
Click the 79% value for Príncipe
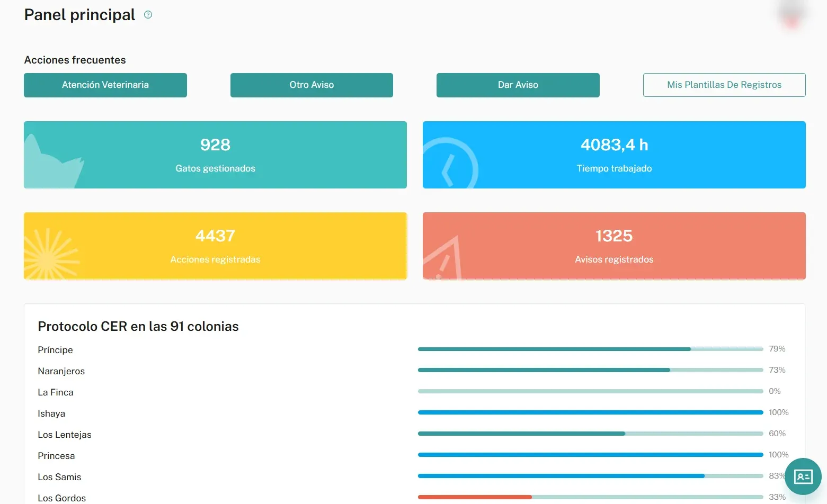point(777,349)
